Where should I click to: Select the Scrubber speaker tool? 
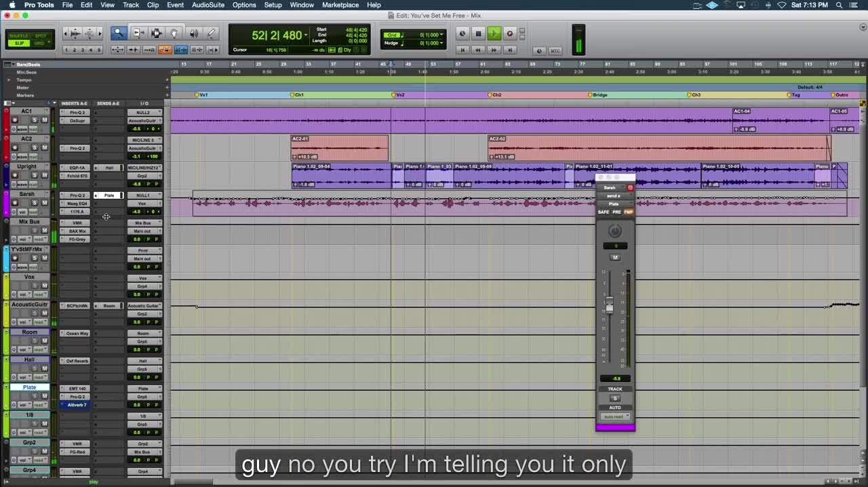tap(194, 33)
